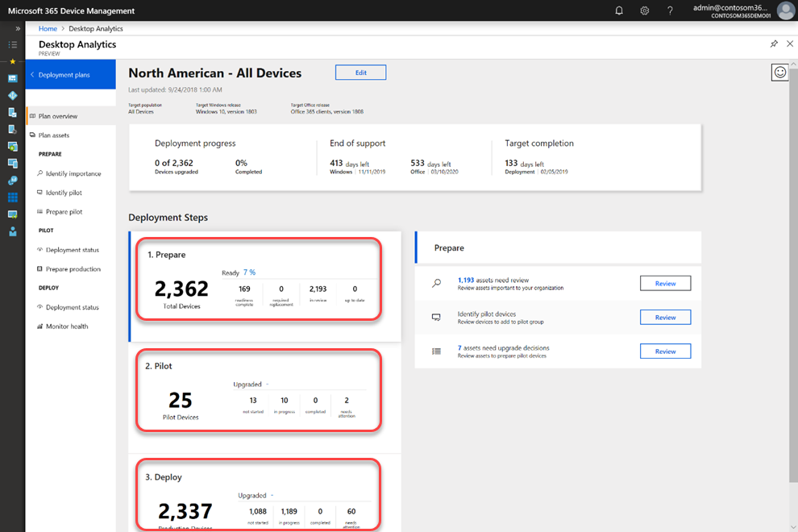The image size is (798, 532).
Task: Select Plan assets in the menu
Action: pos(56,135)
